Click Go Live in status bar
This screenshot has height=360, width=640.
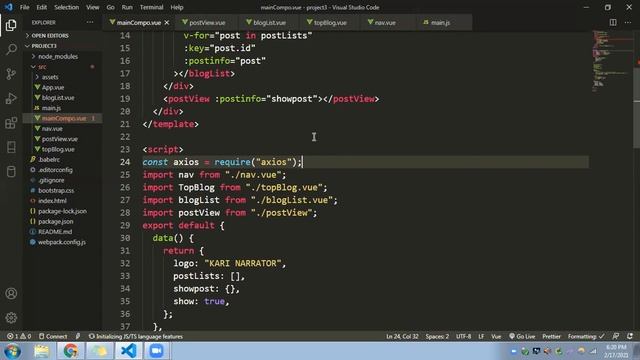point(522,336)
